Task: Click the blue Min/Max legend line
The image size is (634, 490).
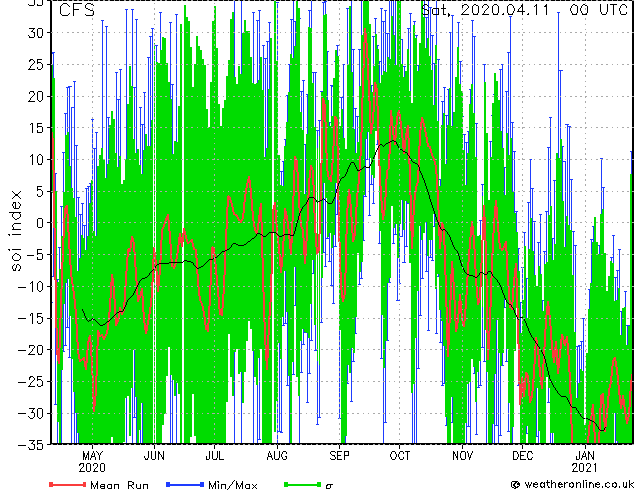Action: tap(185, 484)
